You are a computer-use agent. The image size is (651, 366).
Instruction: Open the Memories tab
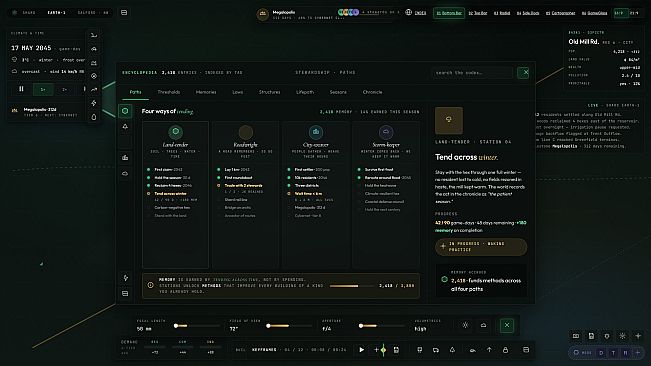pos(206,92)
